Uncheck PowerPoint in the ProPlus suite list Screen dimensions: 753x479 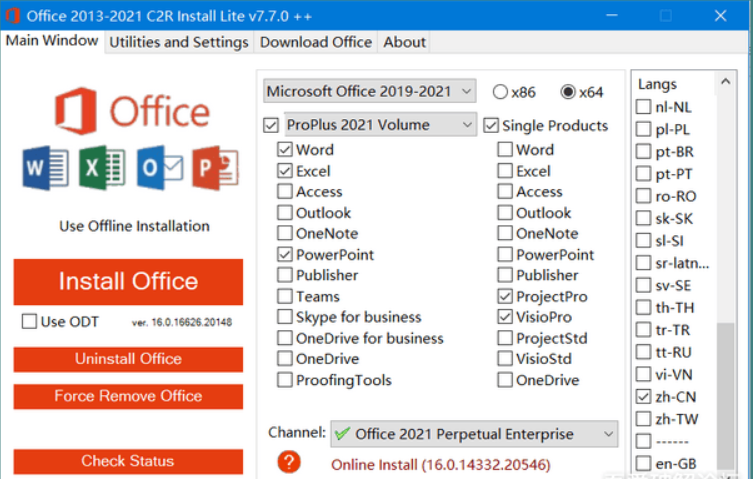285,254
